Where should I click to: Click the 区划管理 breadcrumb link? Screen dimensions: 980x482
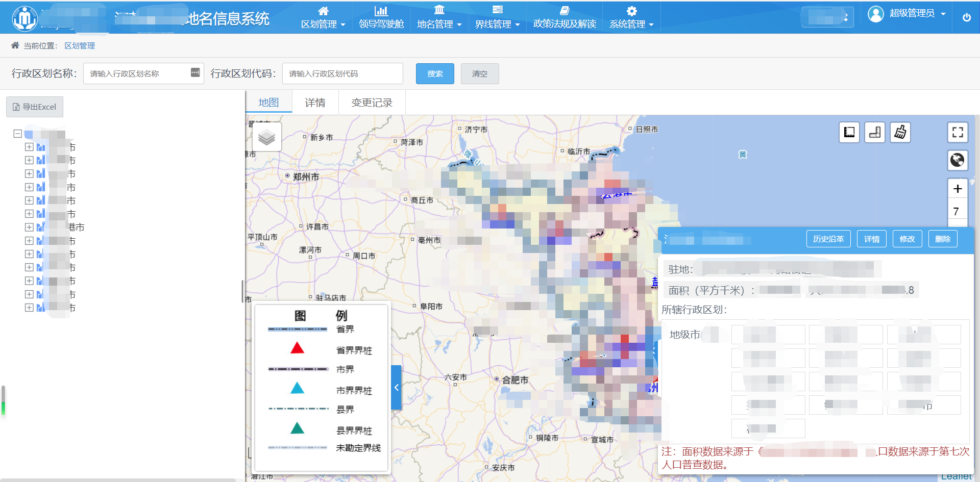point(80,45)
